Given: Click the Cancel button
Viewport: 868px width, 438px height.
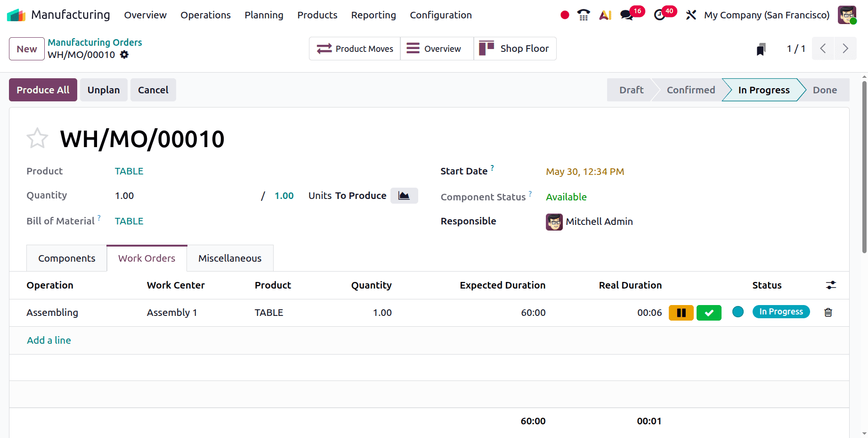Looking at the screenshot, I should (x=153, y=90).
